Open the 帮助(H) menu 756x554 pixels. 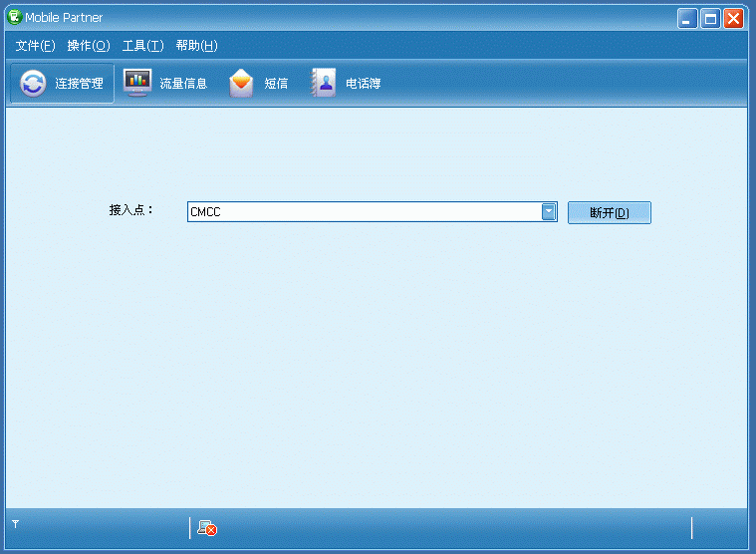[x=196, y=46]
